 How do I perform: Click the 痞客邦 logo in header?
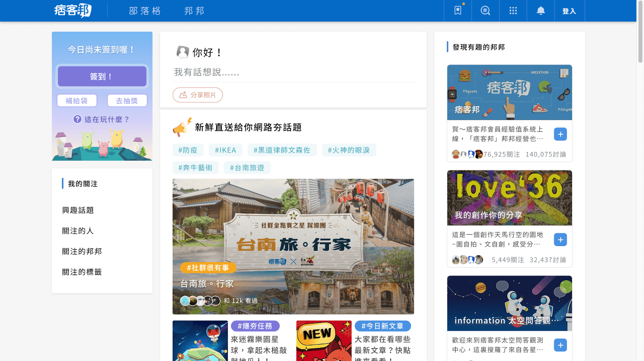tap(73, 10)
